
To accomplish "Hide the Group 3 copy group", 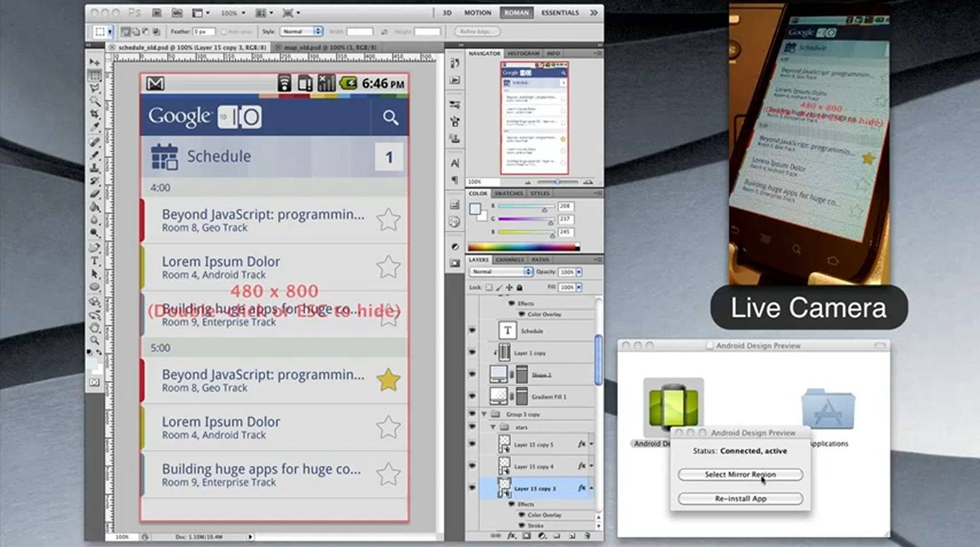I will coord(472,414).
